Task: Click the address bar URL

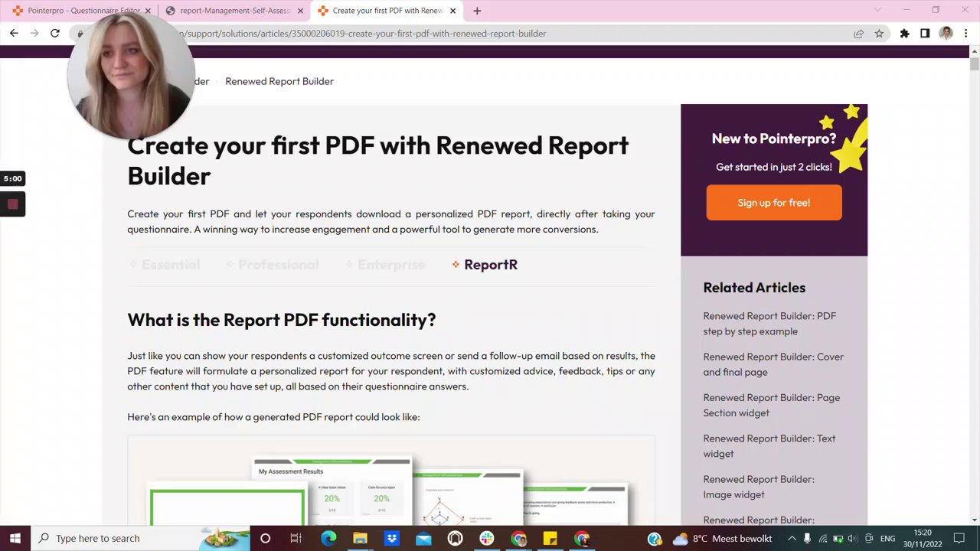Action: (x=364, y=34)
